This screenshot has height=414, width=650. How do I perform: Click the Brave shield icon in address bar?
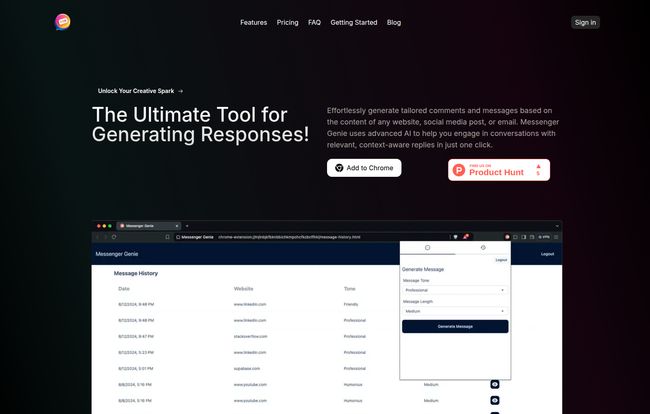(455, 237)
